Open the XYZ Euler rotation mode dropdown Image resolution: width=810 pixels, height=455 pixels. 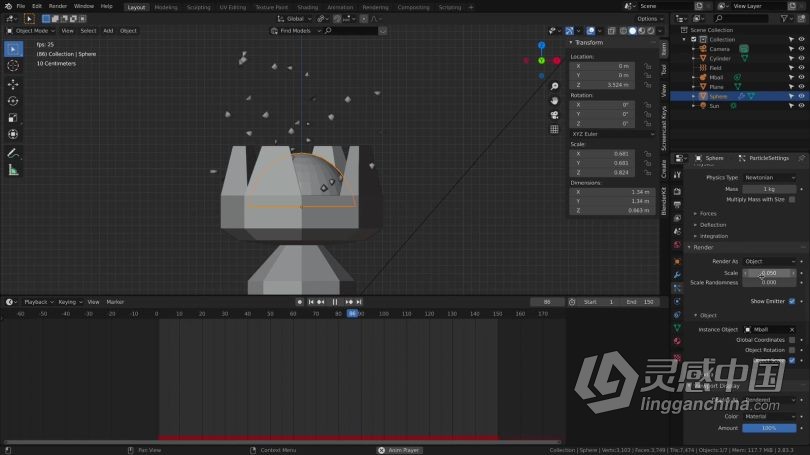coord(613,134)
